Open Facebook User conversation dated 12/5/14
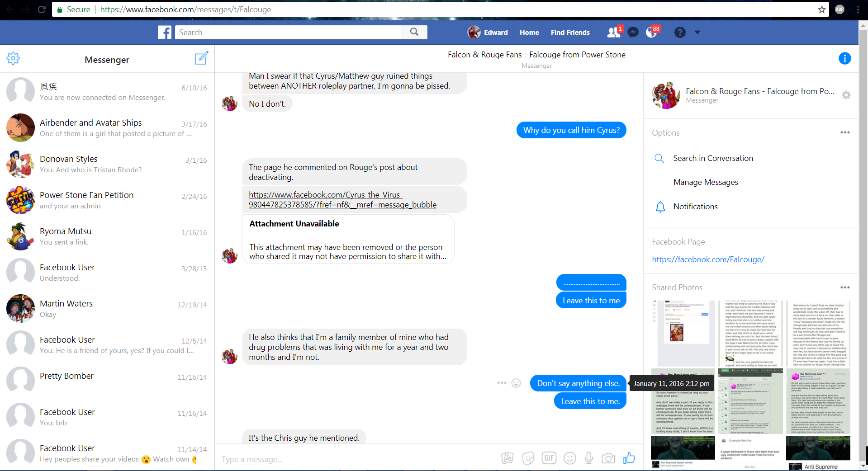The height and width of the screenshot is (471, 868). click(107, 344)
